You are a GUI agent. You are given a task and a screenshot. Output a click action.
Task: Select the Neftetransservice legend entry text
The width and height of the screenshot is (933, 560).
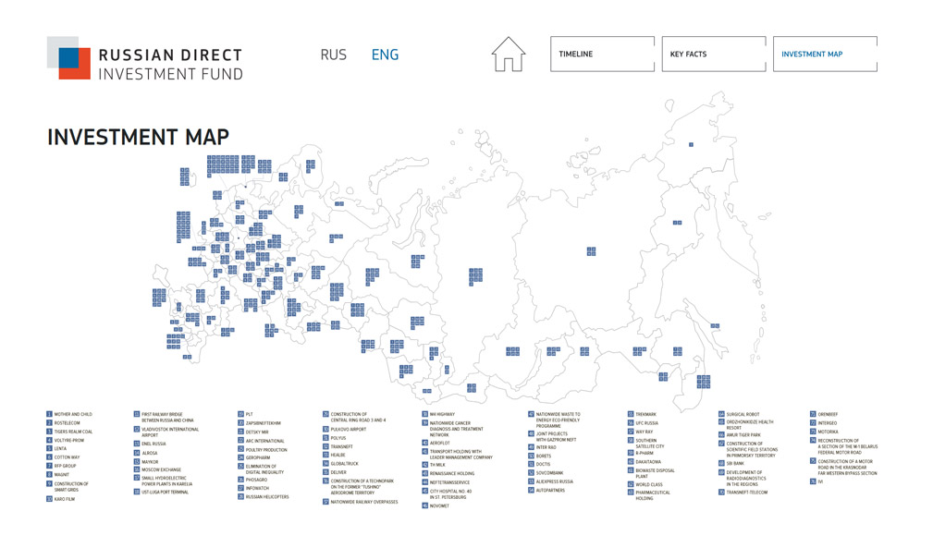(x=449, y=482)
